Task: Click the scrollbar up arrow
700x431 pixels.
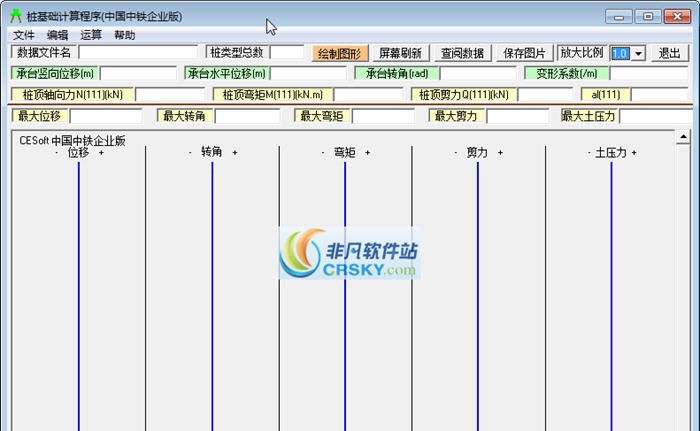Action: pos(683,138)
